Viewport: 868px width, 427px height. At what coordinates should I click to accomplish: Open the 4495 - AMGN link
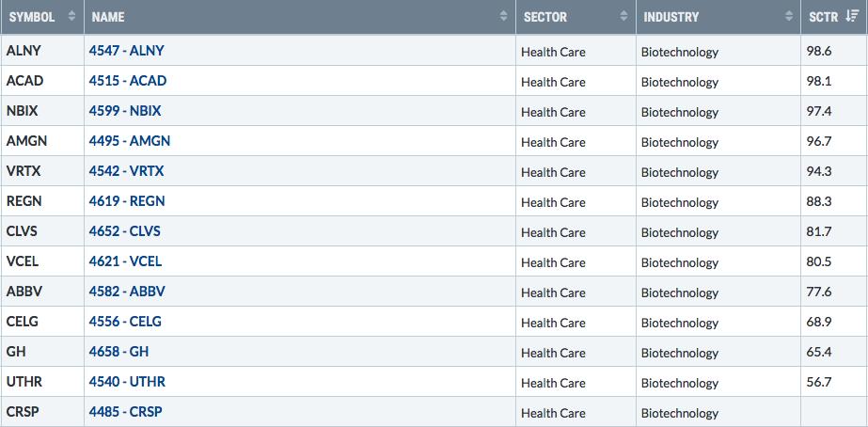click(x=130, y=141)
